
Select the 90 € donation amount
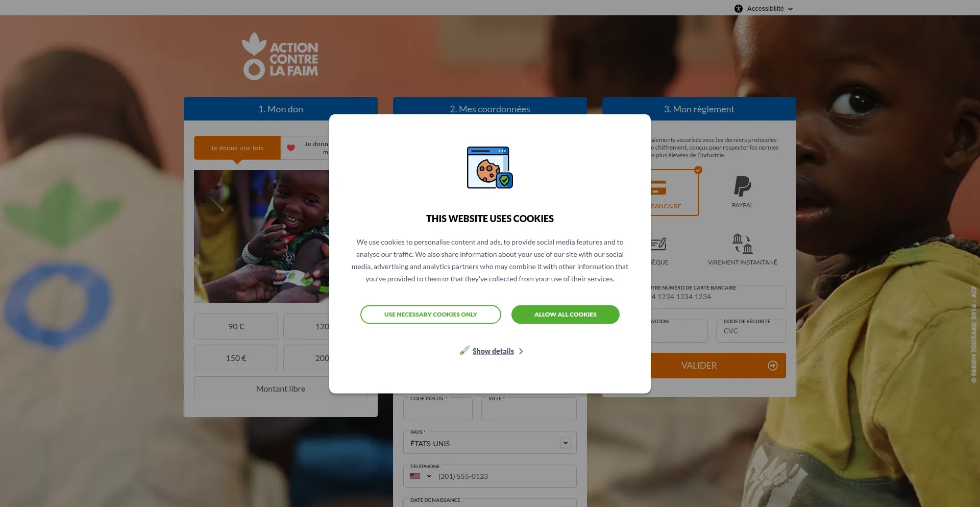pyautogui.click(x=236, y=326)
